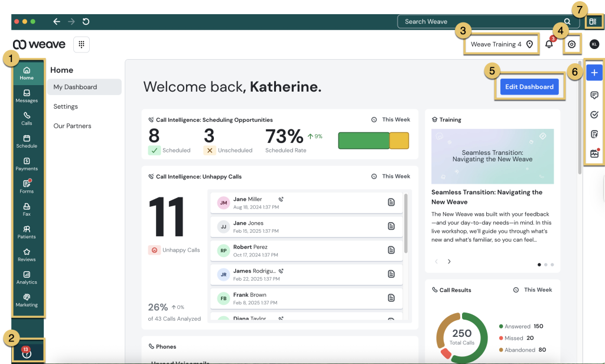Change This Week range for Unhappy Calls

coord(391,177)
